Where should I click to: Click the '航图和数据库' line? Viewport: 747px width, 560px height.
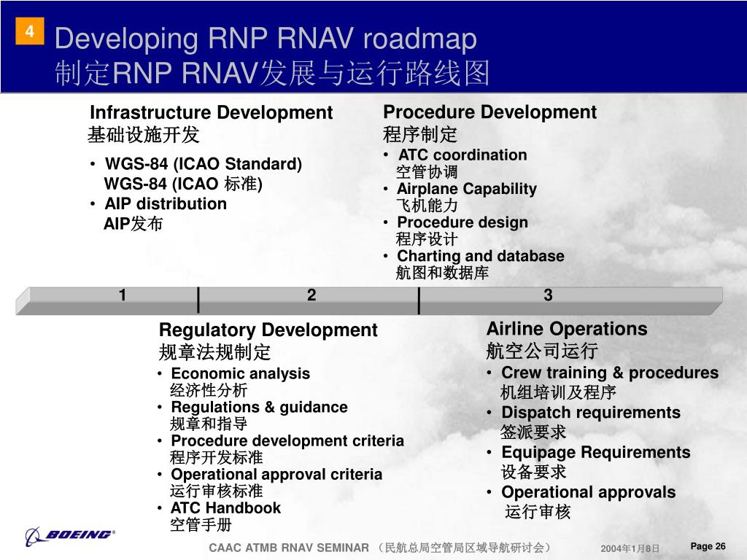[x=442, y=273]
